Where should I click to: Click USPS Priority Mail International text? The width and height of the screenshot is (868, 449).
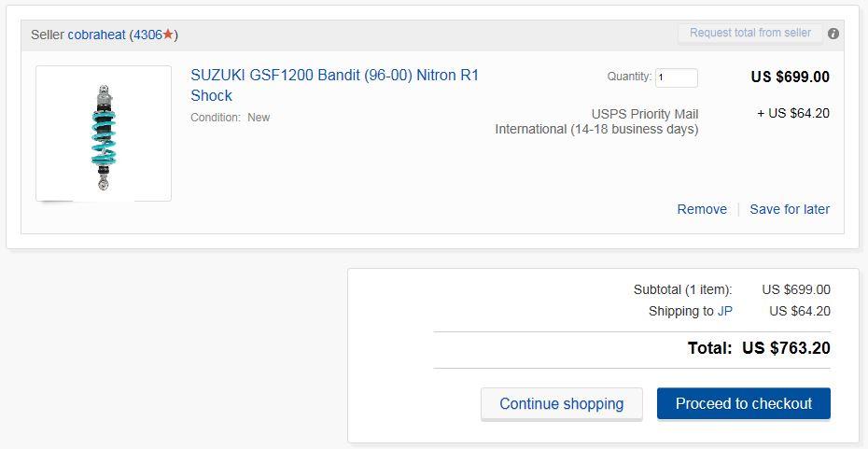(x=597, y=121)
